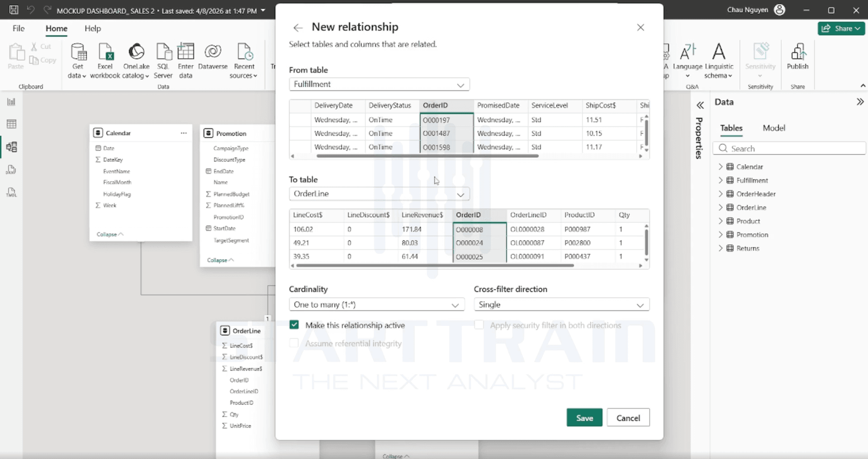This screenshot has width=868, height=459.
Task: Collapse the Calendar table card
Action: click(x=110, y=234)
